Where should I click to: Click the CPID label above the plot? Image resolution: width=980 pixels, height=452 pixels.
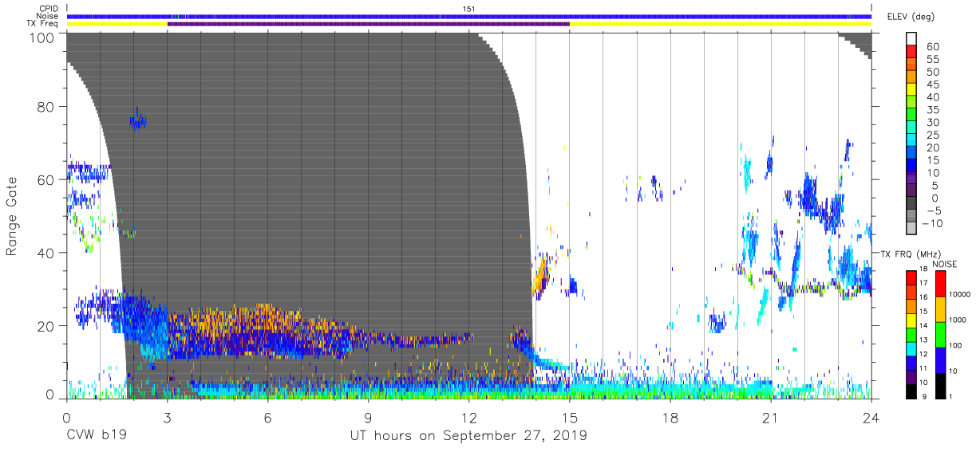[x=49, y=8]
